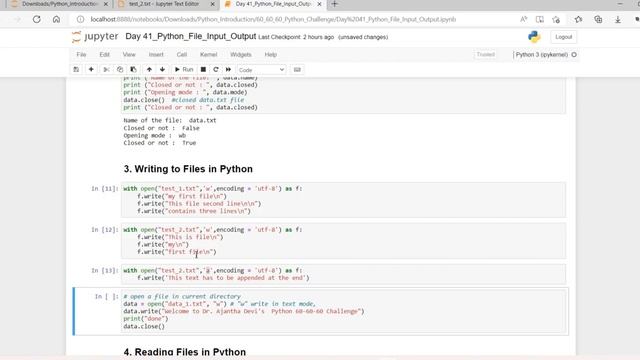640x360 pixels.
Task: Save notebook with the floppy disk icon
Action: 76,70
